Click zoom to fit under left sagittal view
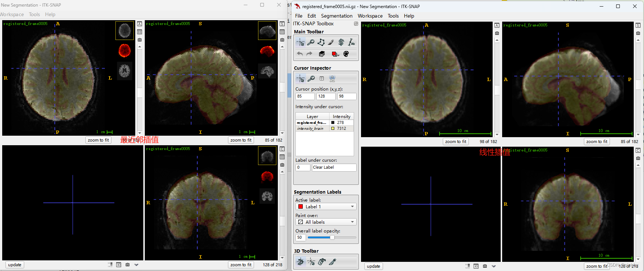Viewport: 644px width, 271px height. point(241,140)
